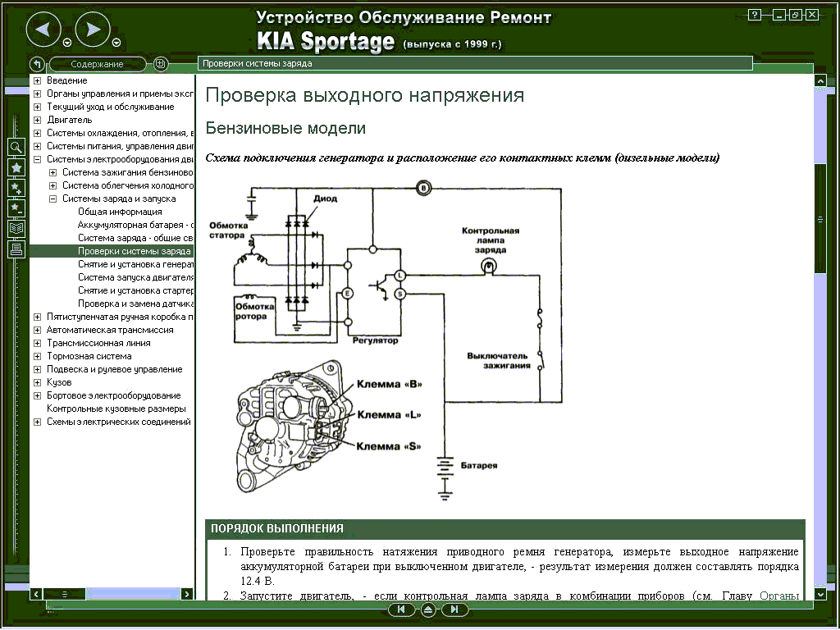Click contents tree horizontal scrollbar thumb

click(64, 594)
